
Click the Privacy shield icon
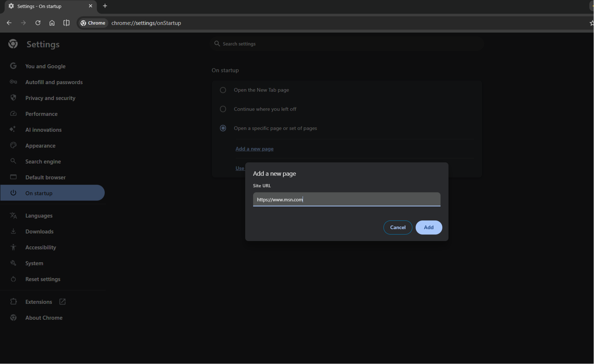coord(13,98)
